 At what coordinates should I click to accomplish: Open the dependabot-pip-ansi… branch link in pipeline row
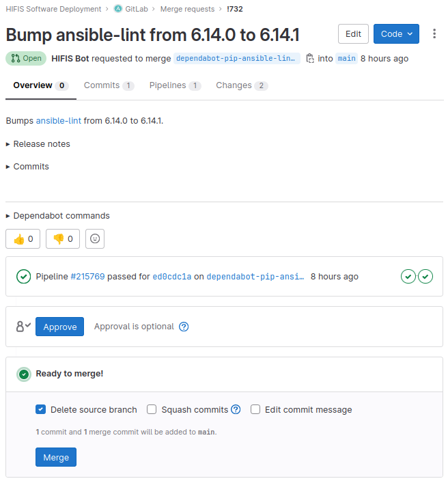click(x=255, y=277)
